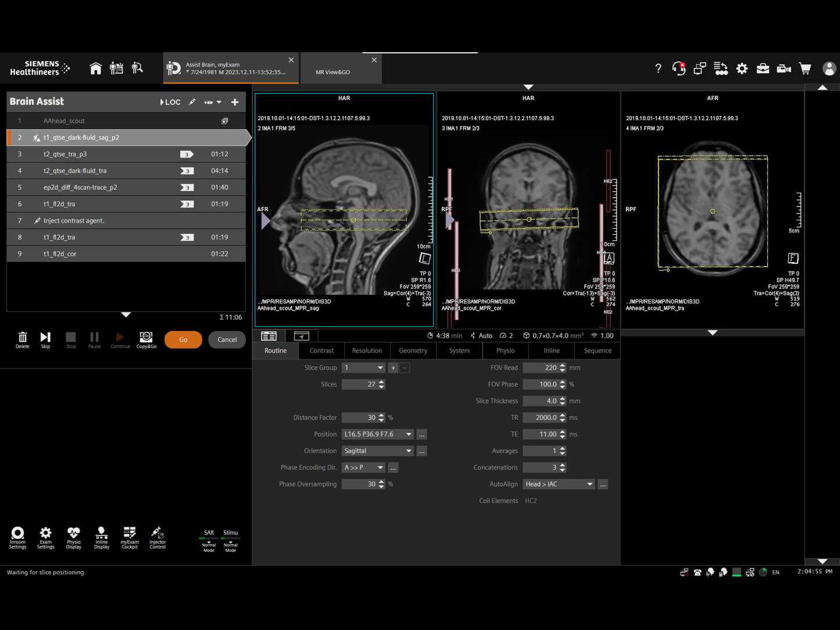The width and height of the screenshot is (840, 630).
Task: Open the remote support headset icon
Action: pos(679,68)
